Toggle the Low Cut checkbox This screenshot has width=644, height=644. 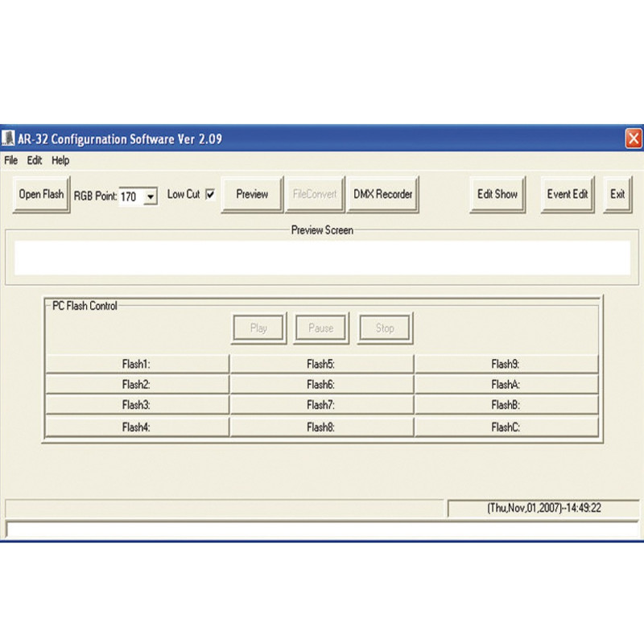pos(210,194)
